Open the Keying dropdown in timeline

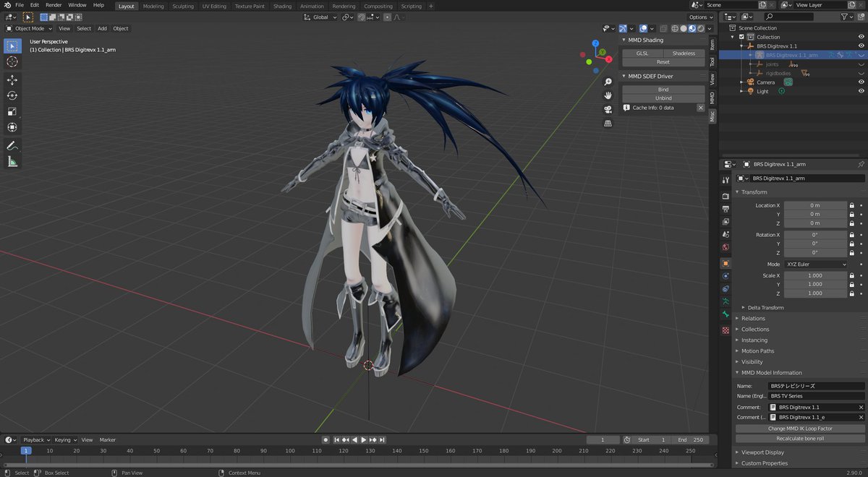(x=66, y=439)
